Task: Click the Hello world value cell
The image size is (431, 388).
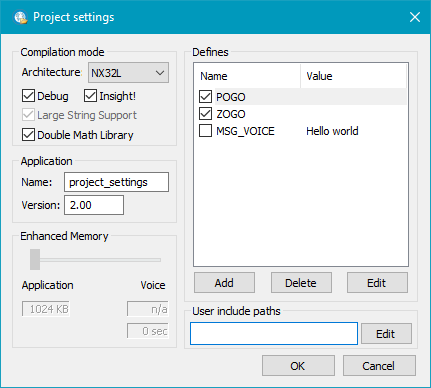Action: [332, 131]
